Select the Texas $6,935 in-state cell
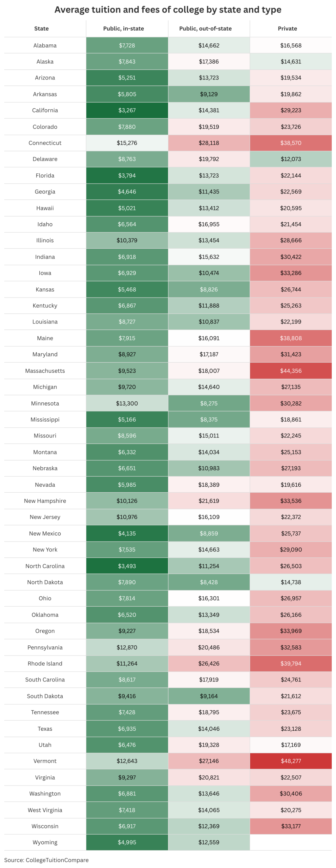 127,728
